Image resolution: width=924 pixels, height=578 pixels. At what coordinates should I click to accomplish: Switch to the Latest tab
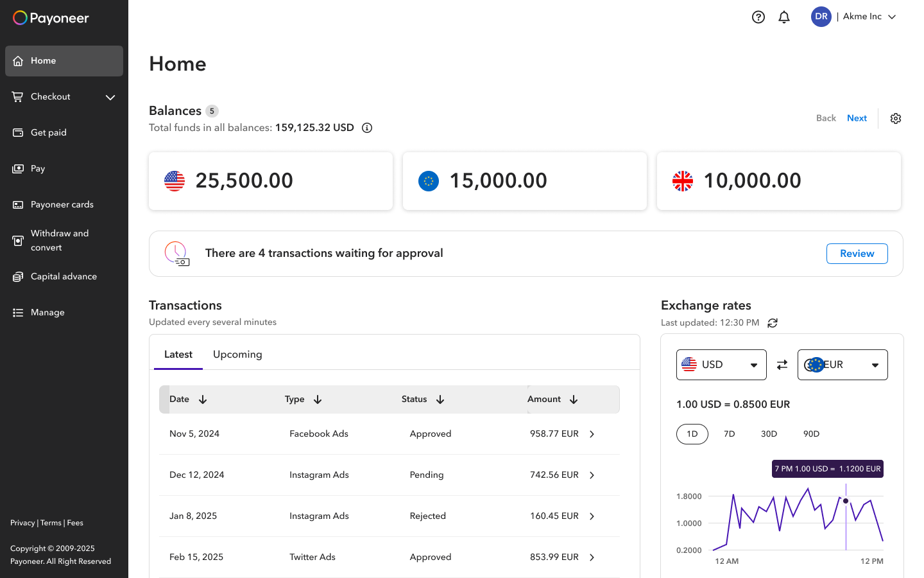(178, 355)
